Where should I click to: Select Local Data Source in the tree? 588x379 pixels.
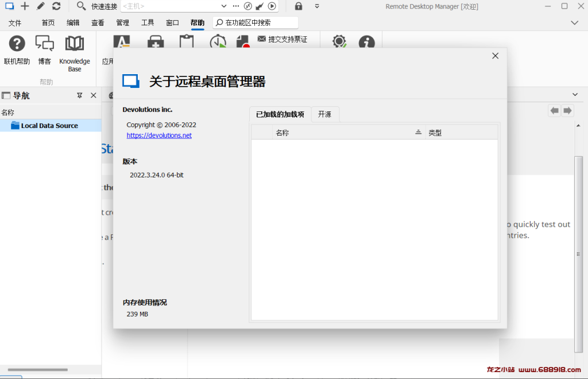coord(51,126)
